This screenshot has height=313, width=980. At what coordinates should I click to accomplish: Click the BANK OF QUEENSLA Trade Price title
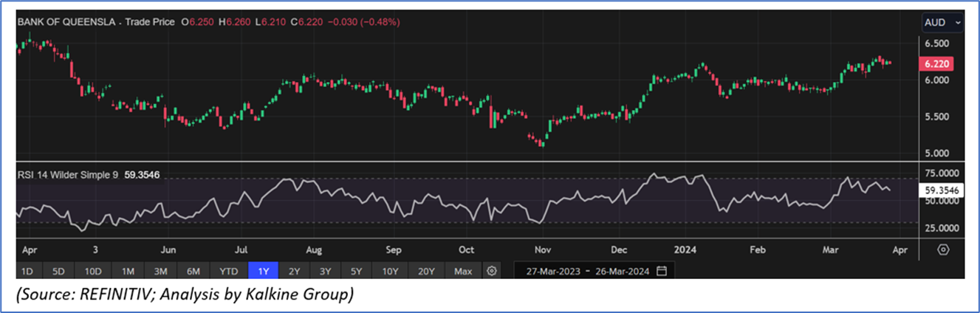[x=95, y=22]
